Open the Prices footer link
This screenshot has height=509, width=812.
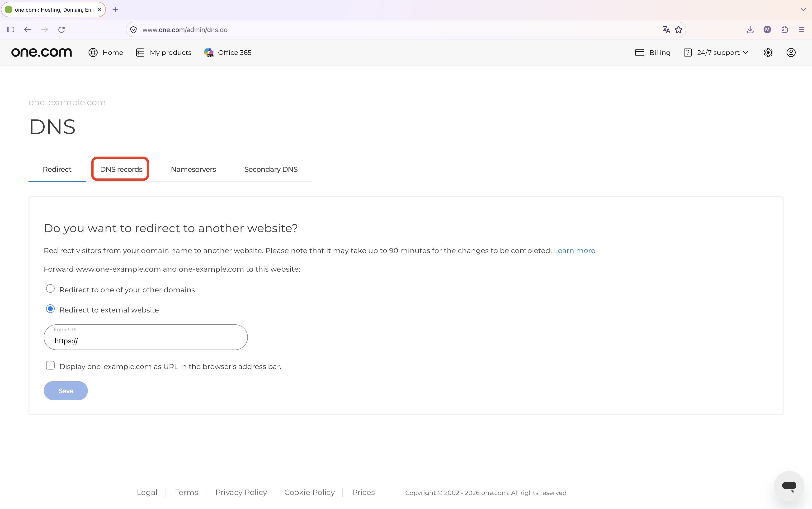click(363, 493)
